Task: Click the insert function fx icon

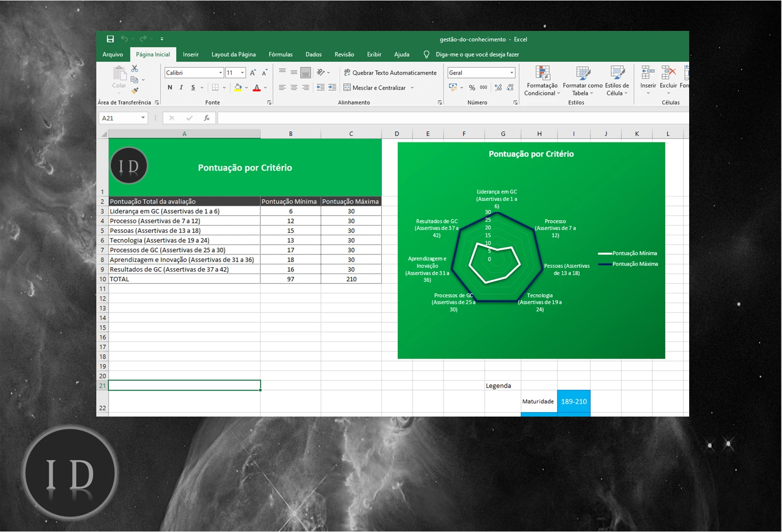Action: [207, 118]
